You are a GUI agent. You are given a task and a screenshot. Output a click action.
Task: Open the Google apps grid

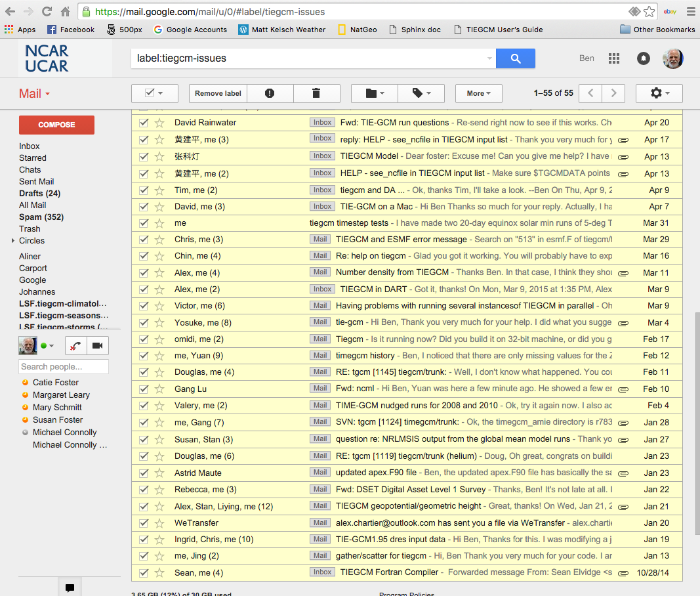[614, 58]
